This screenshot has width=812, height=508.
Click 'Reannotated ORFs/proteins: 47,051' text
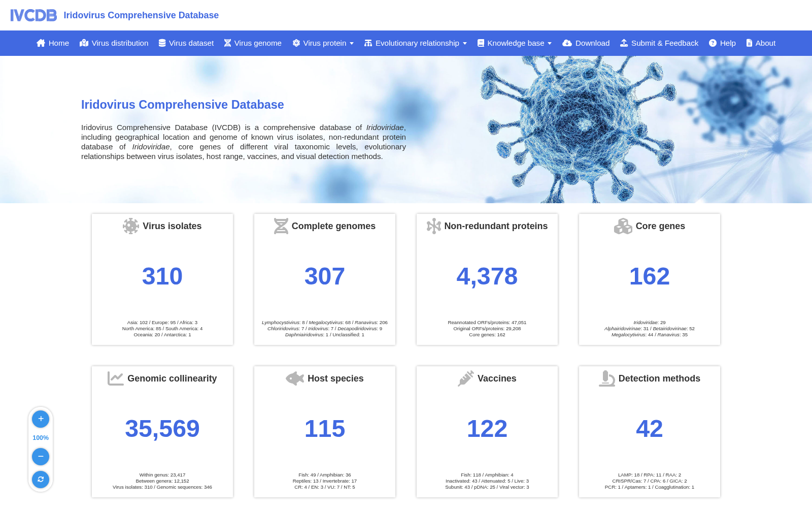[487, 323]
